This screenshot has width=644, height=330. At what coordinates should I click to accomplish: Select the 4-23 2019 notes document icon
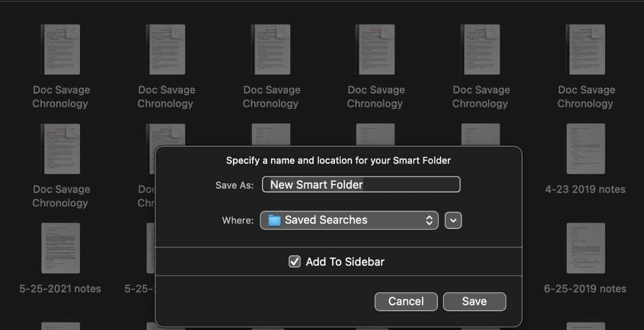[586, 149]
